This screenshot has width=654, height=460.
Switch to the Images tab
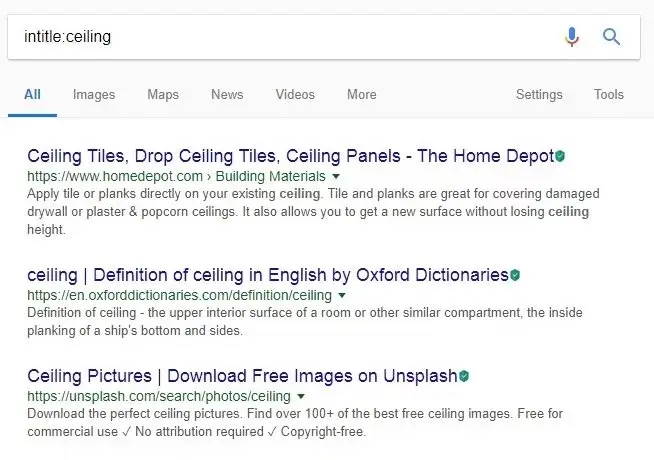(x=94, y=95)
